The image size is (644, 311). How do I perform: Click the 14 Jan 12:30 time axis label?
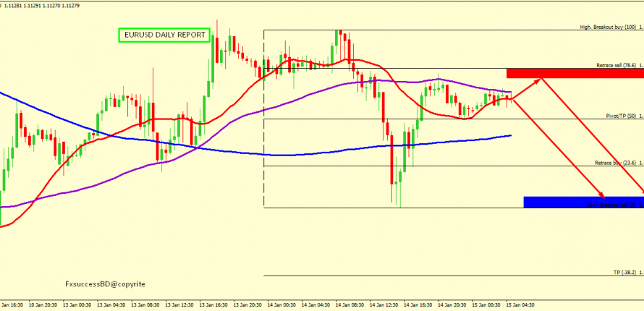tap(384, 304)
